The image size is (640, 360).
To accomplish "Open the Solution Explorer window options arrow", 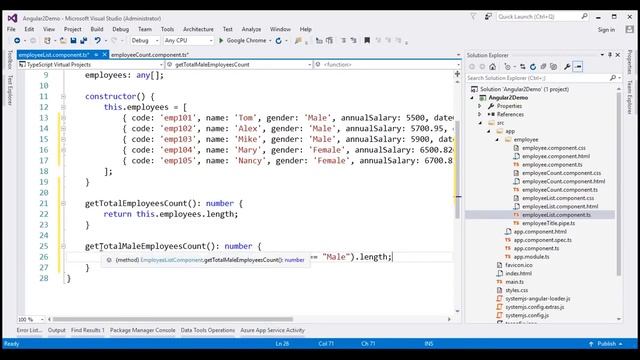I will pos(602,55).
